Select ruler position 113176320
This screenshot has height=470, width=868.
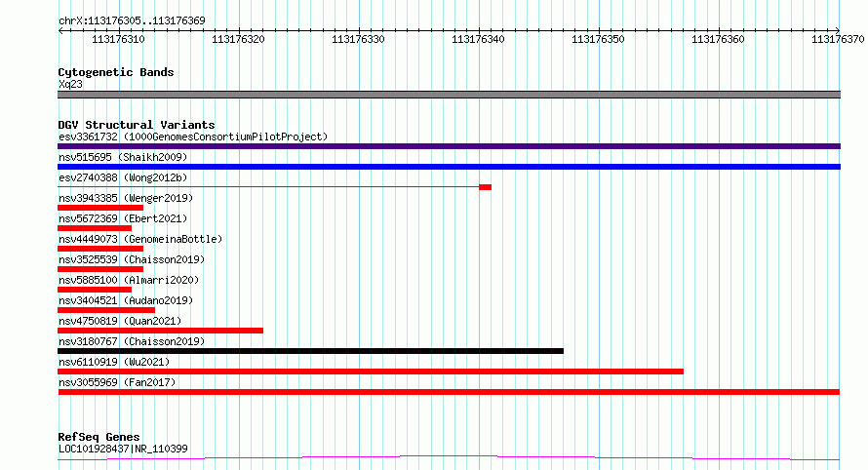(x=238, y=39)
